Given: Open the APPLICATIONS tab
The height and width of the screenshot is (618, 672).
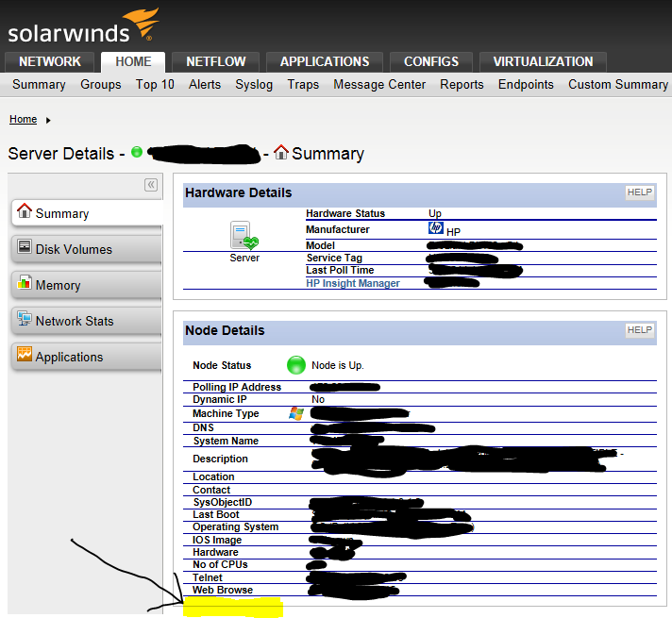Looking at the screenshot, I should pyautogui.click(x=325, y=61).
